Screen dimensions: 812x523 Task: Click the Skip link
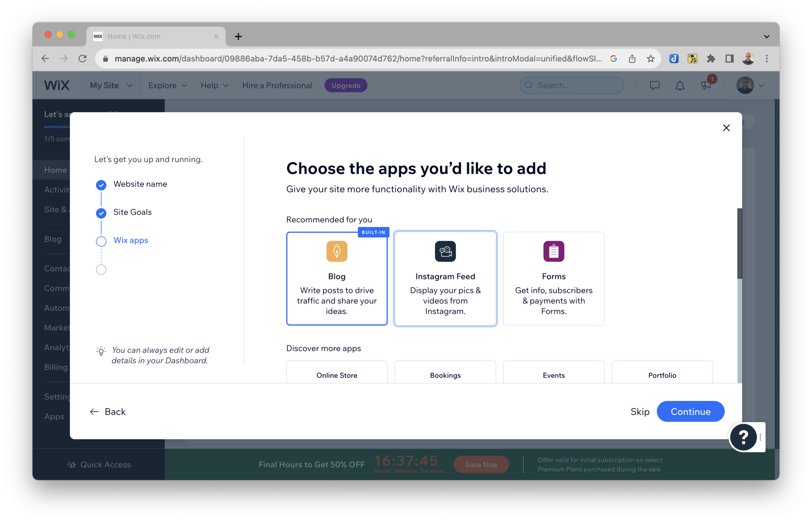tap(640, 411)
